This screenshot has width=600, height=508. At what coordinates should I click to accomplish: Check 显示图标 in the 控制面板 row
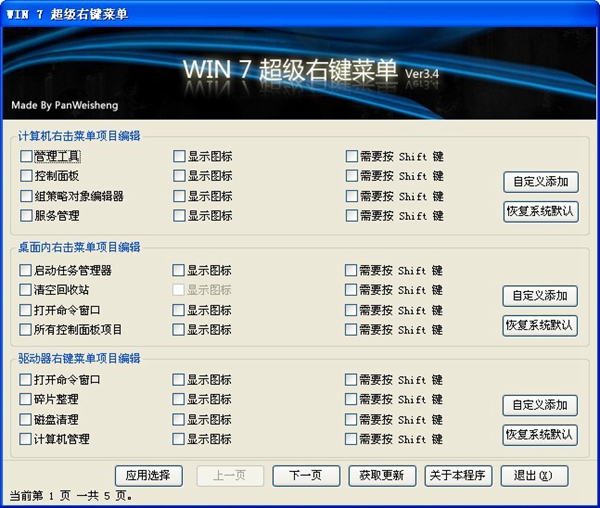(x=179, y=176)
